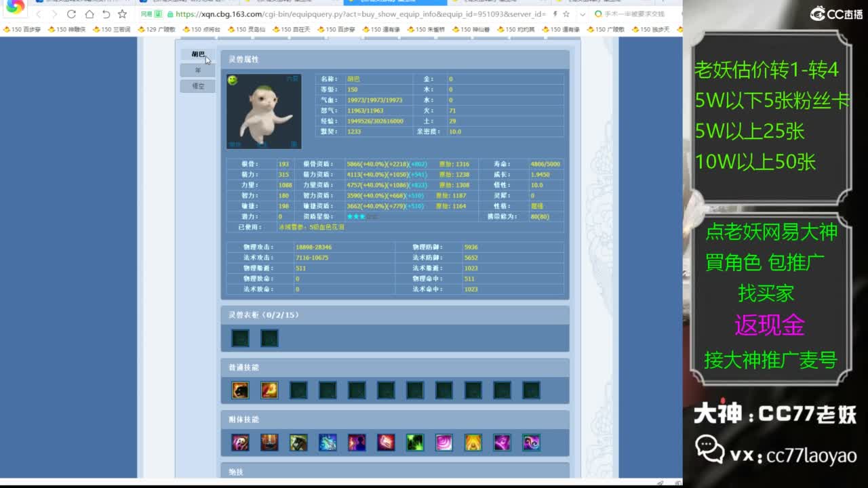868x488 pixels.
Task: Click the green flames 附体技能 icon
Action: point(415,442)
